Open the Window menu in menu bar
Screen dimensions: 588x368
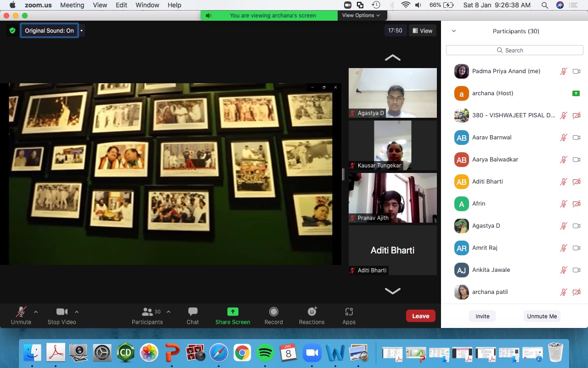147,5
